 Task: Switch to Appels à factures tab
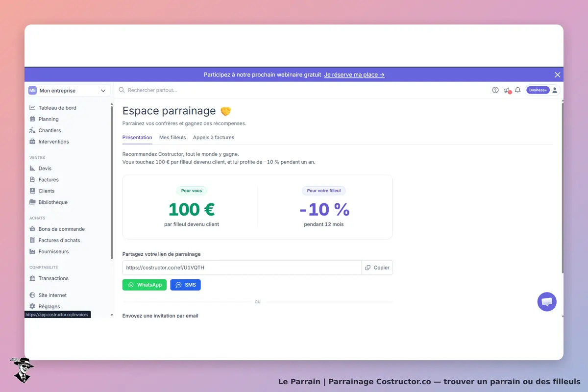(214, 138)
